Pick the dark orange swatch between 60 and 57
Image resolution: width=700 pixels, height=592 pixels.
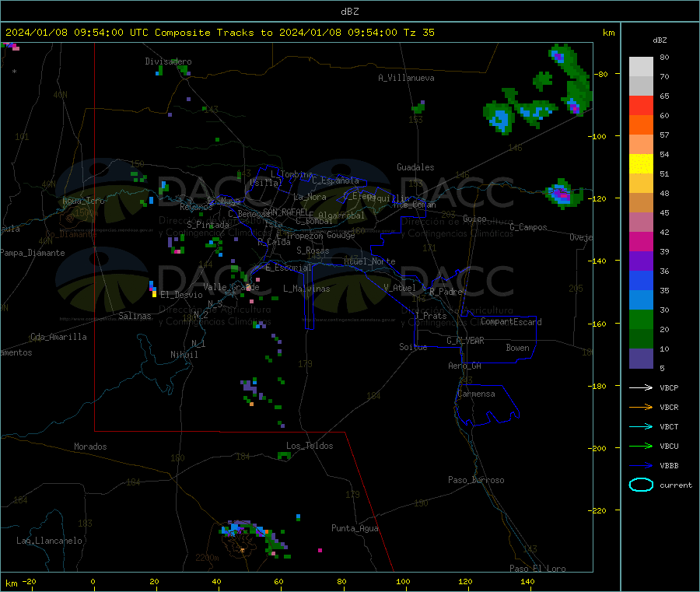point(641,125)
